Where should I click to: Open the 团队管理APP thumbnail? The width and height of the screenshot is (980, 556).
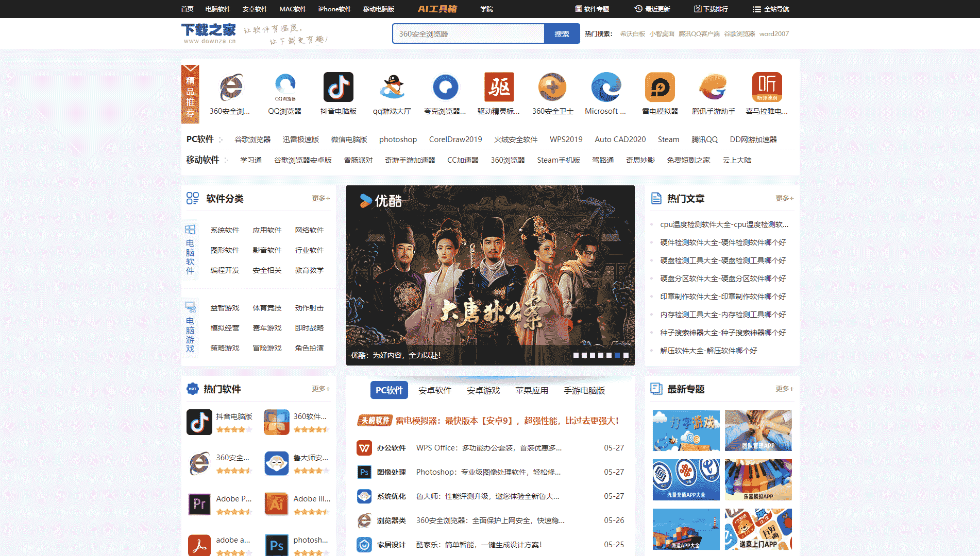pyautogui.click(x=758, y=430)
